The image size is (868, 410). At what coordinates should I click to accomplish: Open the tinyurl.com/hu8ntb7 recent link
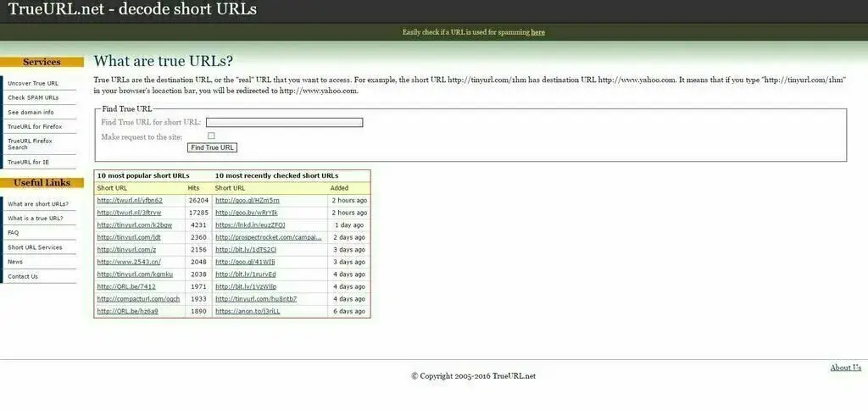click(x=256, y=299)
